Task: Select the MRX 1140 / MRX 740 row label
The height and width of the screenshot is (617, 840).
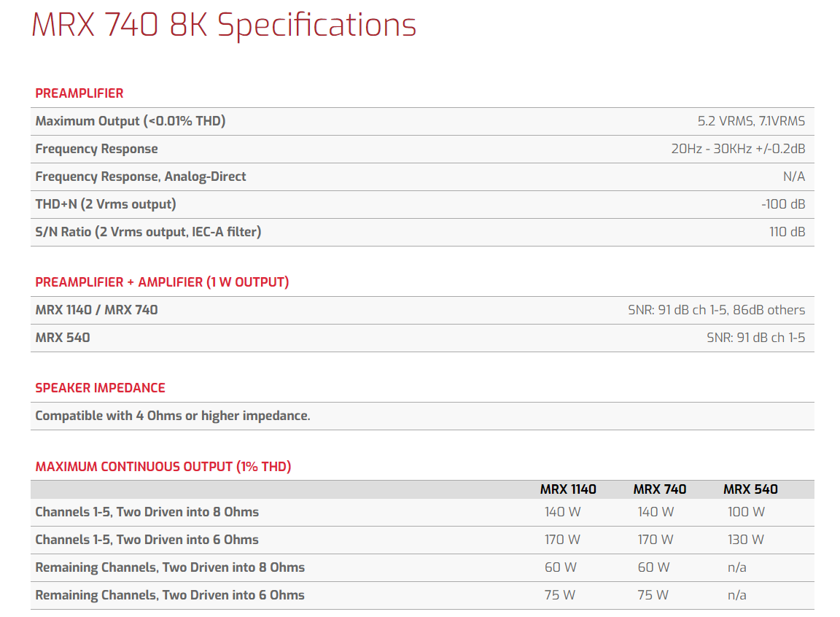Action: pyautogui.click(x=96, y=310)
